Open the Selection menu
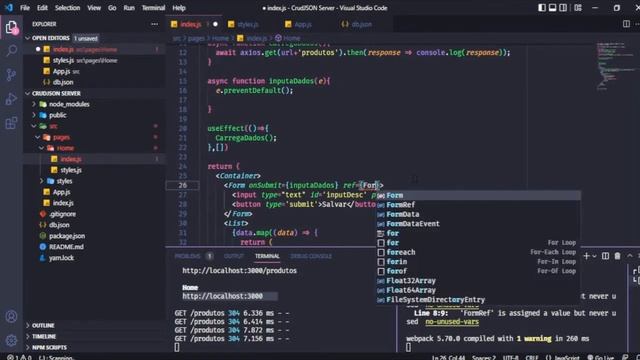The image size is (640, 360). [x=67, y=8]
